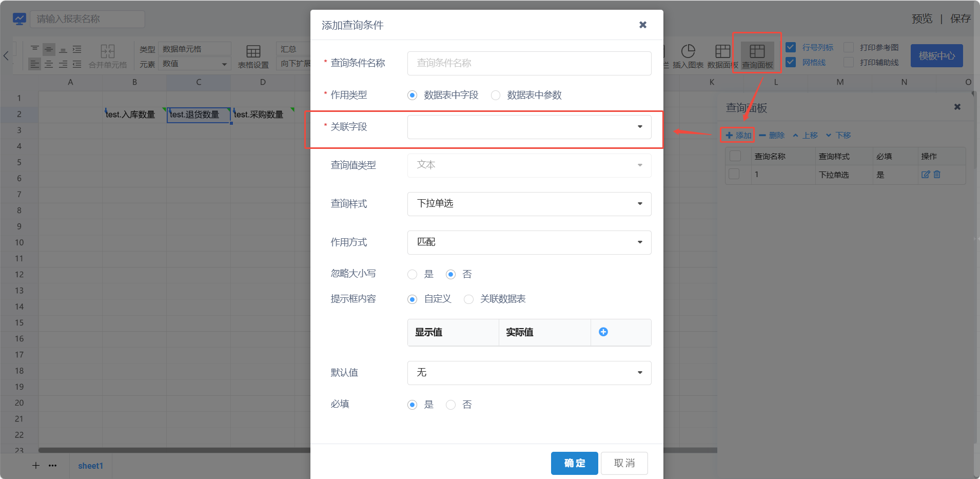Click the edit icon in query row 1
The image size is (980, 479).
(926, 175)
